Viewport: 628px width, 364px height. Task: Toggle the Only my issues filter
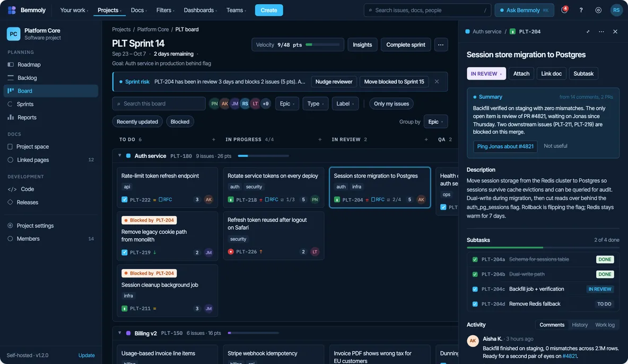pos(391,104)
